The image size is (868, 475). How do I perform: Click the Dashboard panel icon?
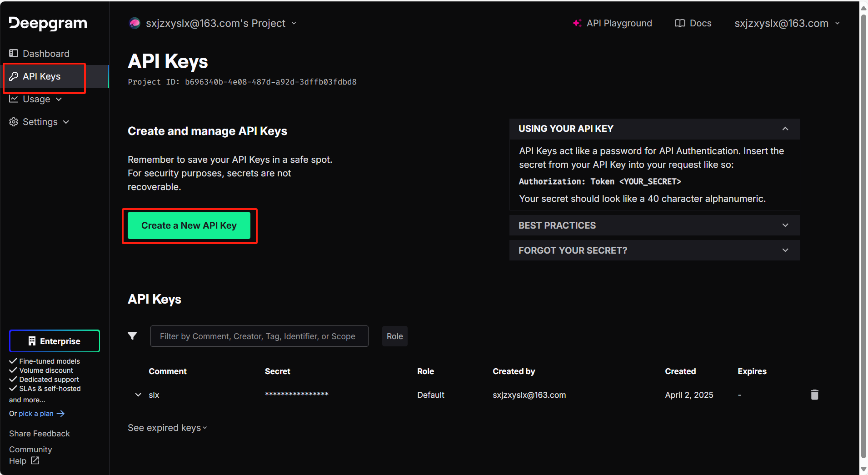pos(14,54)
